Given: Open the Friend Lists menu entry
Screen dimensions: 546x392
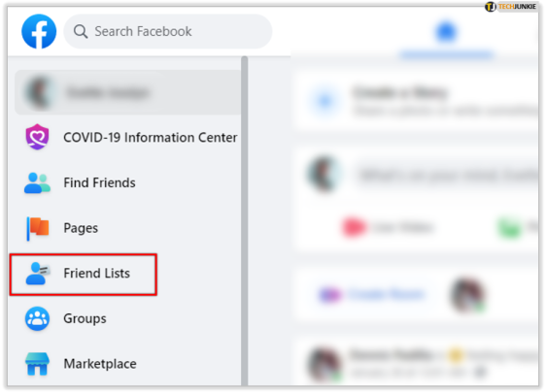Looking at the screenshot, I should [84, 275].
